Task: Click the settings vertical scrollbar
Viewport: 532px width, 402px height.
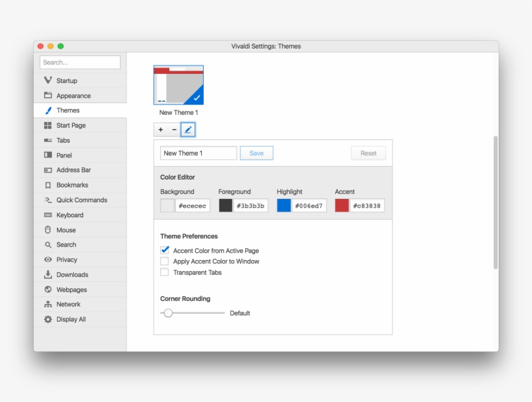Action: coord(496,202)
